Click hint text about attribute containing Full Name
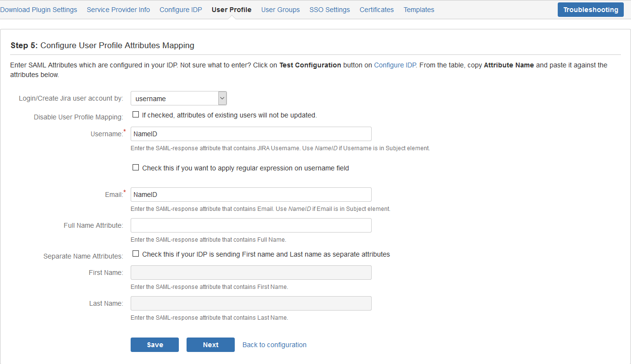 pos(208,240)
